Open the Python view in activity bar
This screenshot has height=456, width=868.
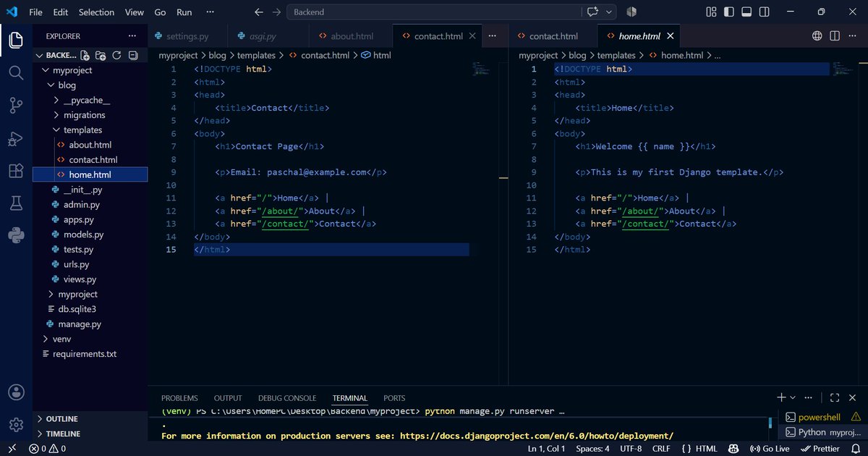click(x=16, y=235)
